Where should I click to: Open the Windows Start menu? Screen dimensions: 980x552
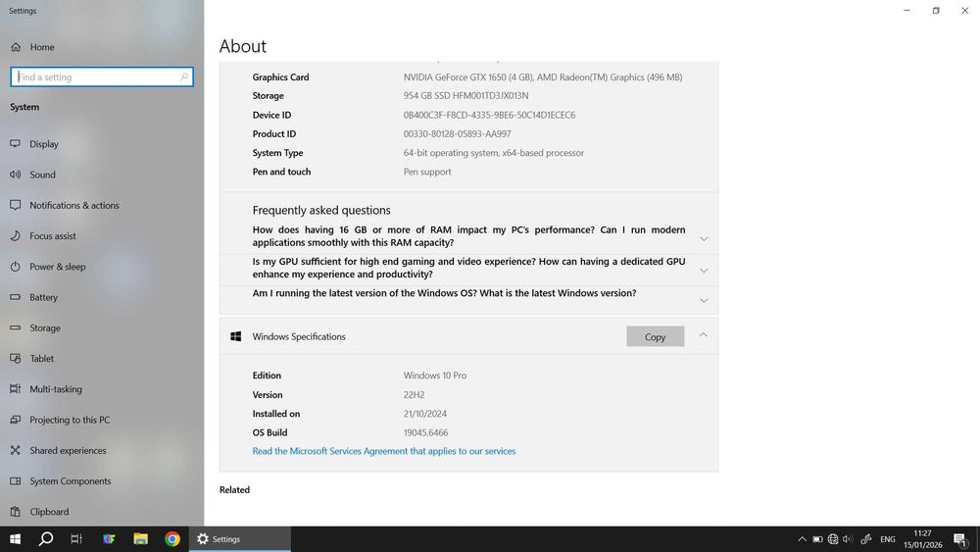[x=15, y=539]
